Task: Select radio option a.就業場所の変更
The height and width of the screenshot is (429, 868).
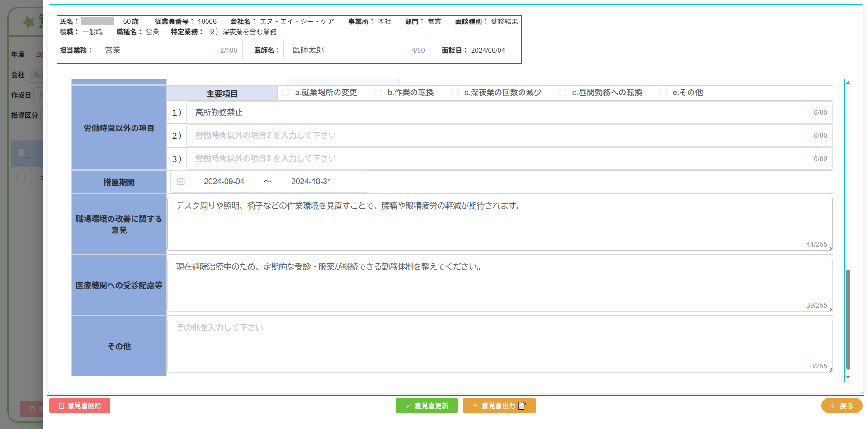Action: 286,93
